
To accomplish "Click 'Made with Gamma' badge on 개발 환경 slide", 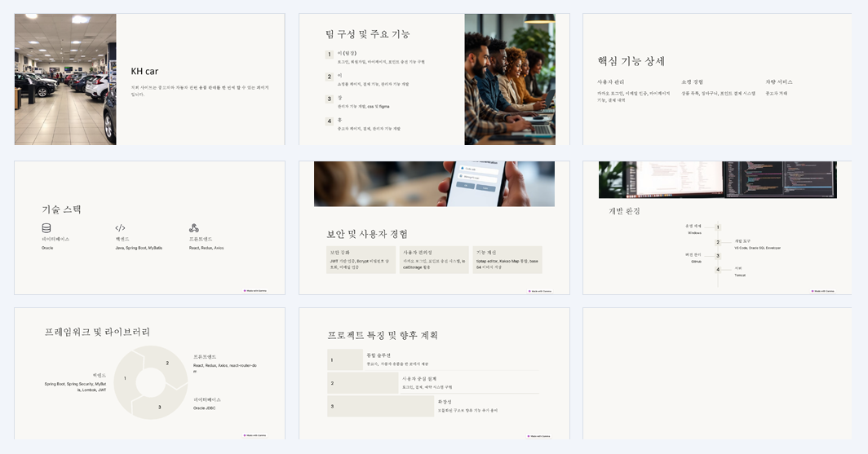I will pyautogui.click(x=823, y=291).
